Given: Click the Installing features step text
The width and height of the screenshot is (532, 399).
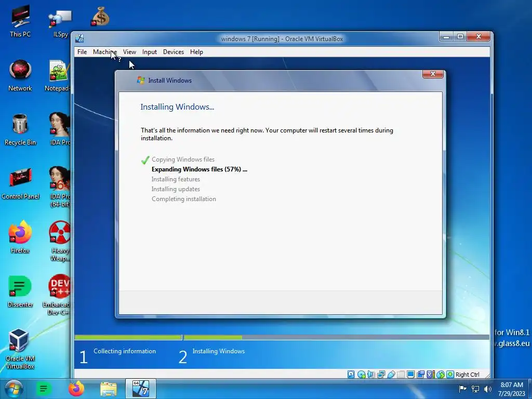Looking at the screenshot, I should 176,179.
